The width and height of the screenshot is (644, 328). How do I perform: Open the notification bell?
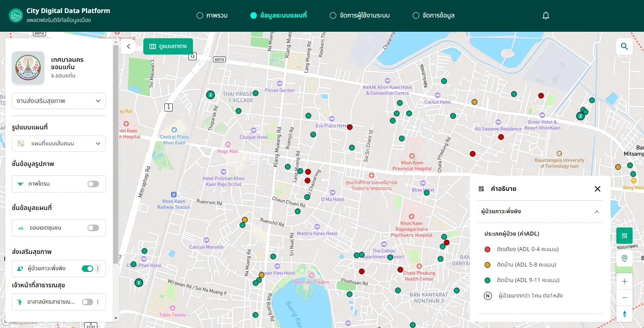pyautogui.click(x=546, y=15)
